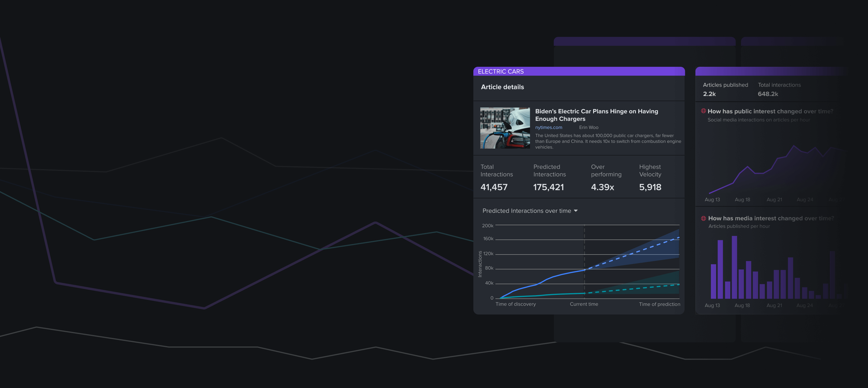Click the Predicted Interactions 175,421 value
868x388 pixels.
tap(548, 187)
